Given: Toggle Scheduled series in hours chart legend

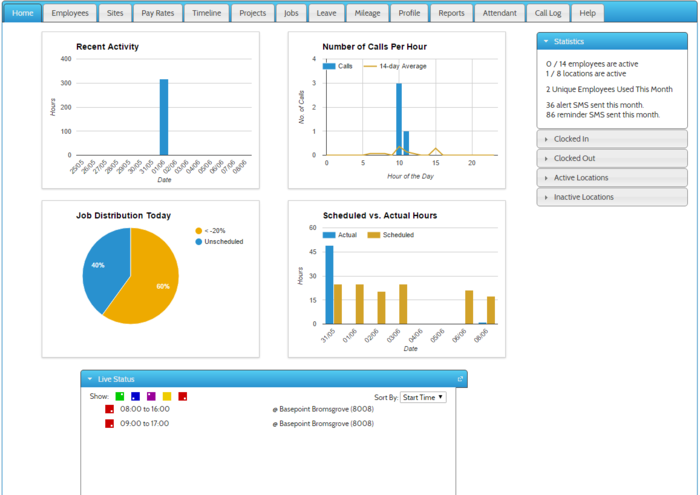Looking at the screenshot, I should point(390,235).
